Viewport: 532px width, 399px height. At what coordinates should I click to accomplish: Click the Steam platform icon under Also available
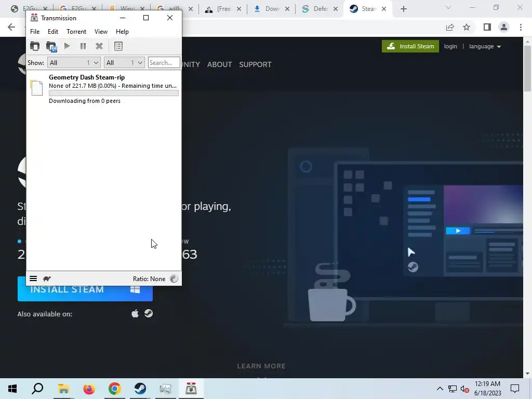point(148,313)
